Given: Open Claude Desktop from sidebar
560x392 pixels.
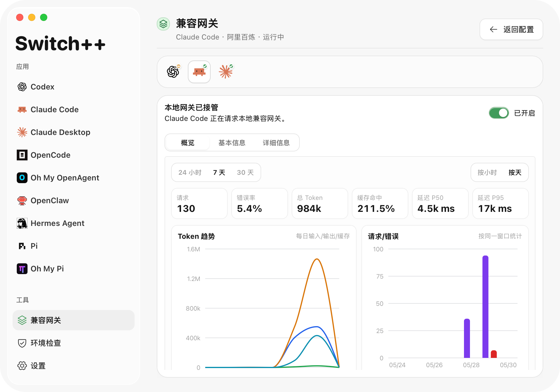Looking at the screenshot, I should [73, 132].
